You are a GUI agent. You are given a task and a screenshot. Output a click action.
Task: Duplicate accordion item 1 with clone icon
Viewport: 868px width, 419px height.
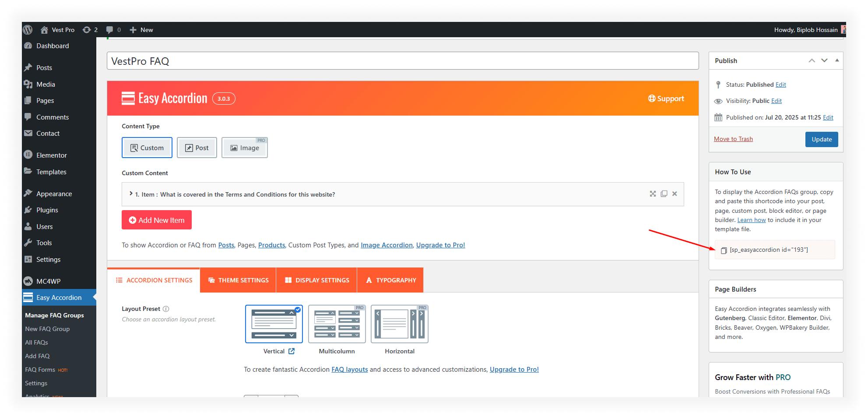(664, 194)
